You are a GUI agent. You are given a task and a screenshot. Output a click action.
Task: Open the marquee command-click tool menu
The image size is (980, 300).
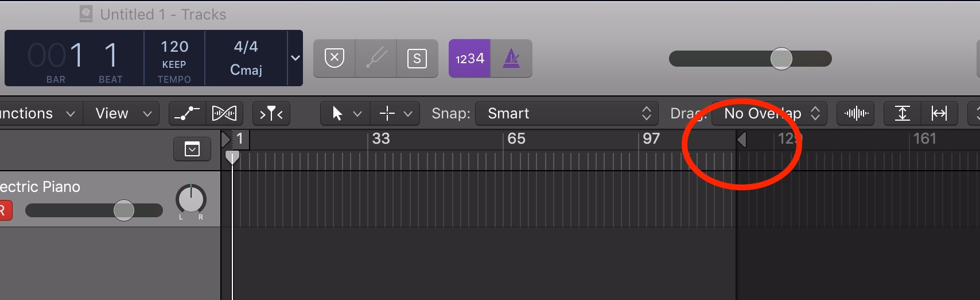coord(395,113)
